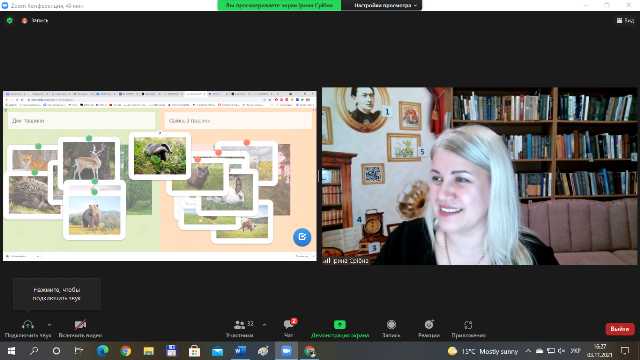Change the keyboard language indicator
Viewport: 640px width, 360px height.
(576, 351)
